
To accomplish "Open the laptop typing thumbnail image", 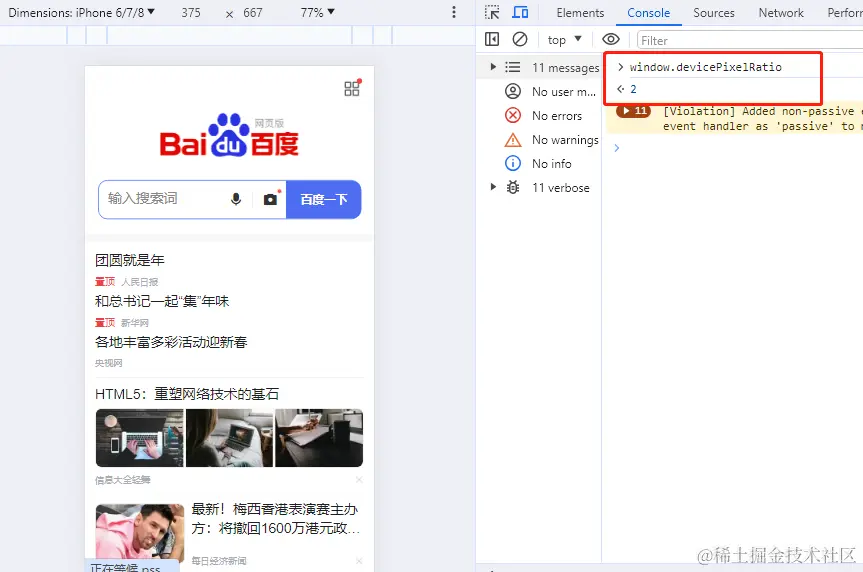I will coord(140,438).
